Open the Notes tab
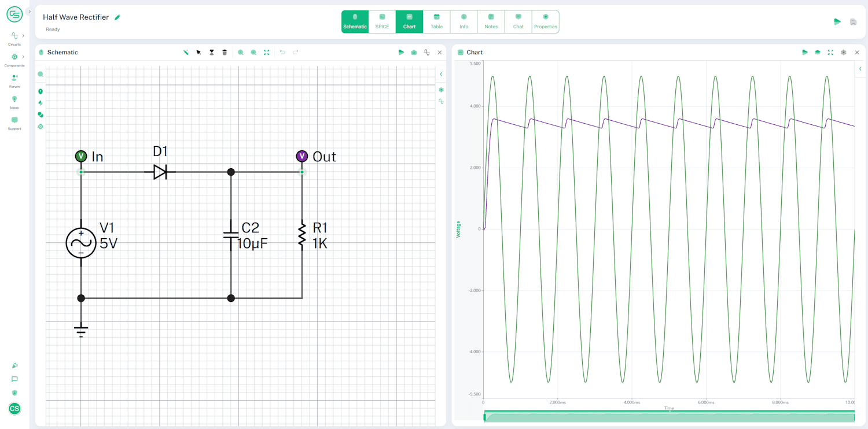Screen dimensions: 868x429 (491, 21)
